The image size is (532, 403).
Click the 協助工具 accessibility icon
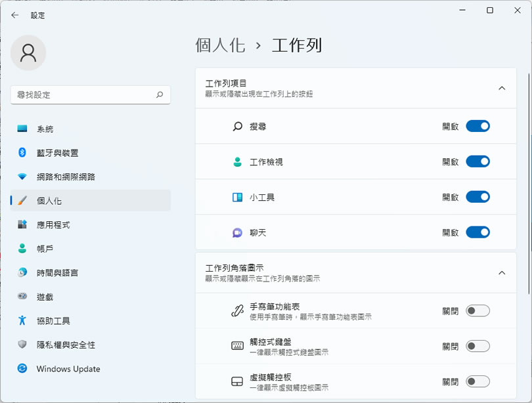pyautogui.click(x=22, y=320)
